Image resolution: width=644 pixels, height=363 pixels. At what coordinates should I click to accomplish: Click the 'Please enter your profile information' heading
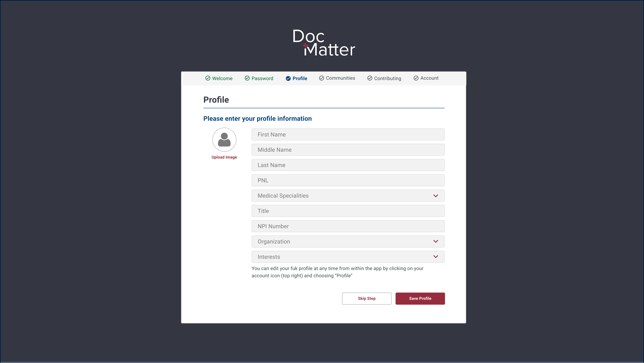pos(257,119)
